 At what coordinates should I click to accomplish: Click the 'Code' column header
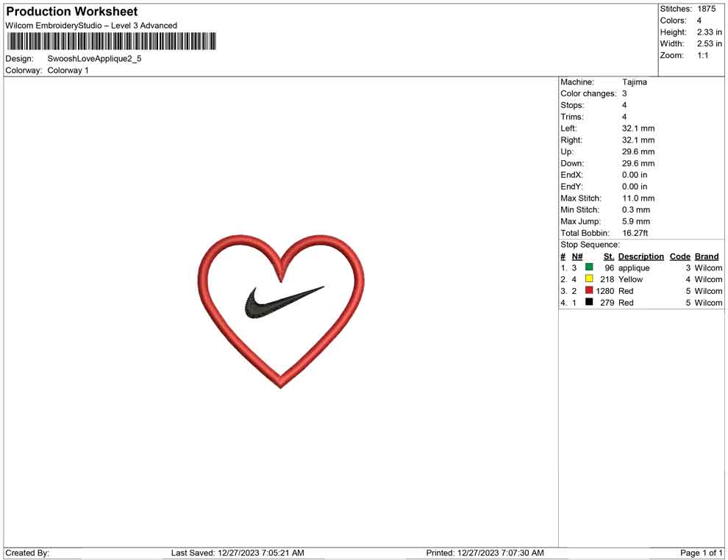[x=680, y=256]
